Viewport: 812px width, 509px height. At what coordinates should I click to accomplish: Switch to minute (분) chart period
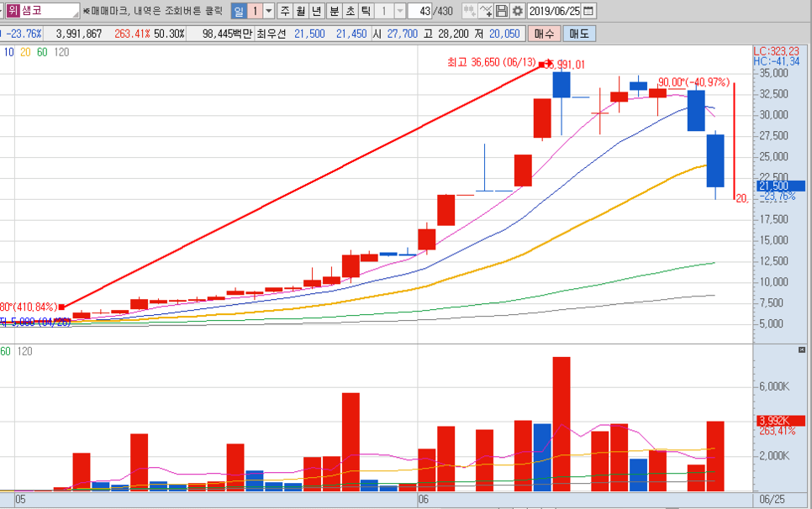coord(334,11)
